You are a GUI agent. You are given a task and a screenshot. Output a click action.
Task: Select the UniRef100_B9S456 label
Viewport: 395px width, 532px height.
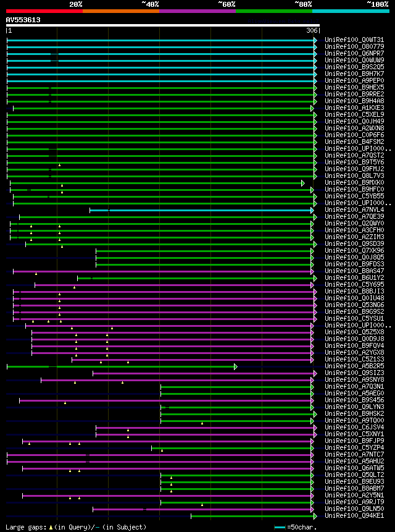coord(354,400)
